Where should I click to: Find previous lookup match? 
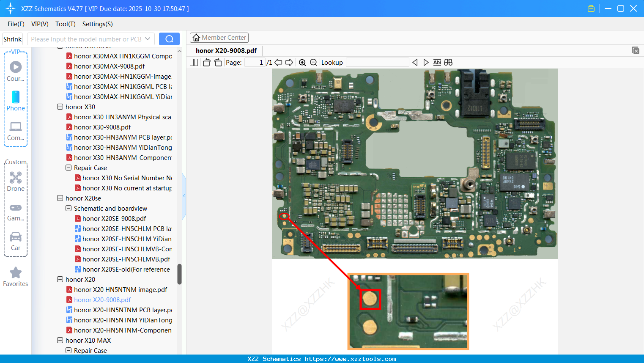pos(415,63)
